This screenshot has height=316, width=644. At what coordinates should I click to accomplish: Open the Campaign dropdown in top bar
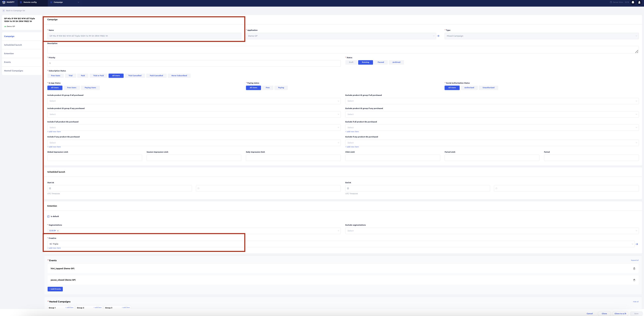[64, 2]
